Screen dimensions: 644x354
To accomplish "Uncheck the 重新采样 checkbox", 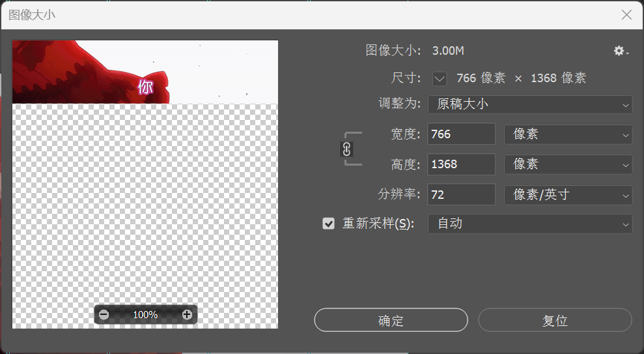I will pos(328,224).
